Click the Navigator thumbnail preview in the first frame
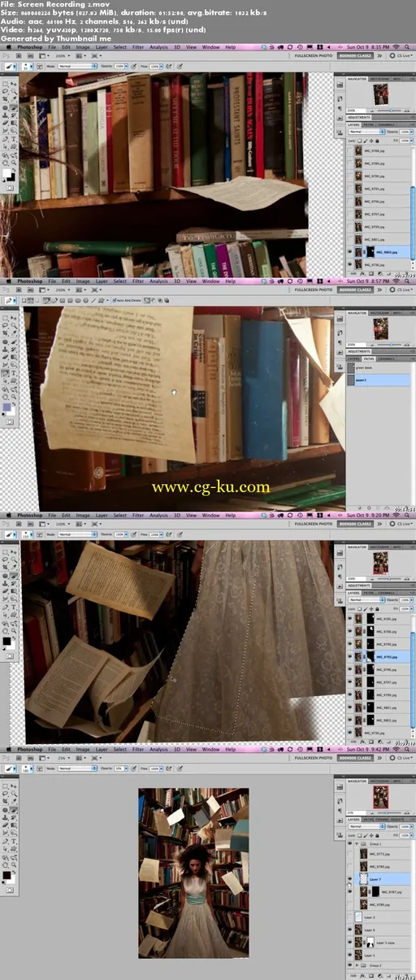416x980 pixels. point(380,96)
